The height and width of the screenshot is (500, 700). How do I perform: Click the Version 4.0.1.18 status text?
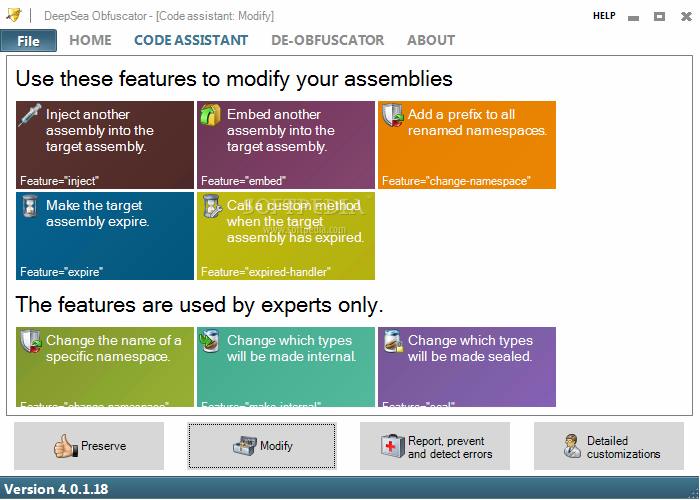pyautogui.click(x=56, y=489)
